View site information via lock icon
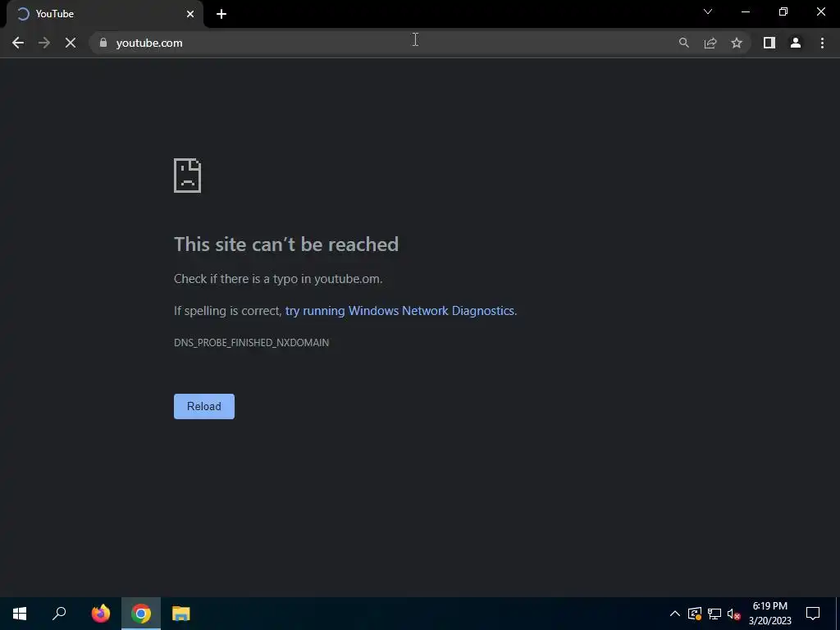840x630 pixels. (x=103, y=43)
